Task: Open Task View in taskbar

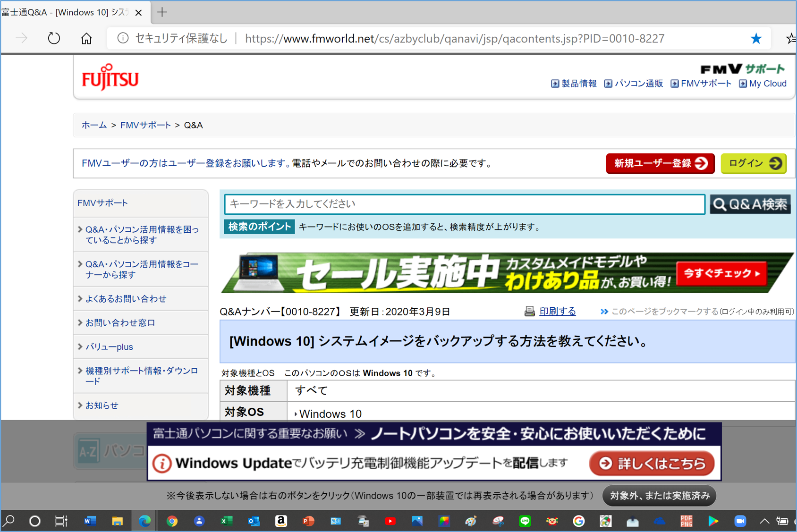Action: click(x=61, y=521)
